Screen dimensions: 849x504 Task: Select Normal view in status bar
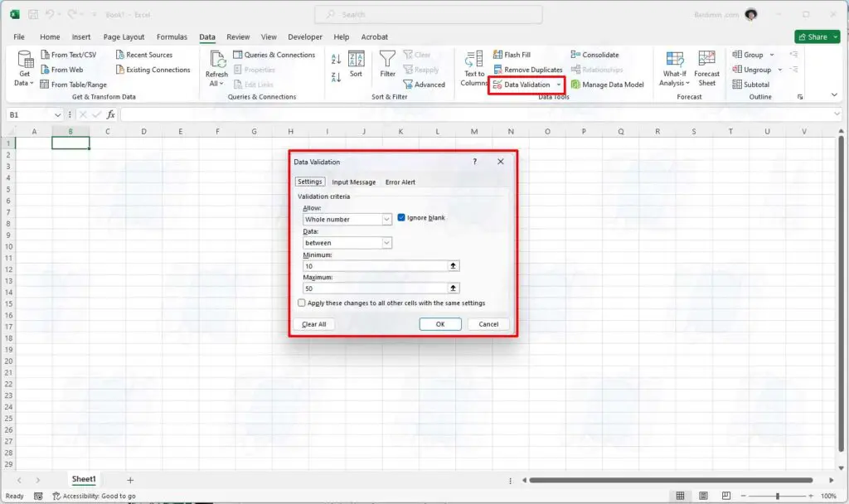coord(680,496)
